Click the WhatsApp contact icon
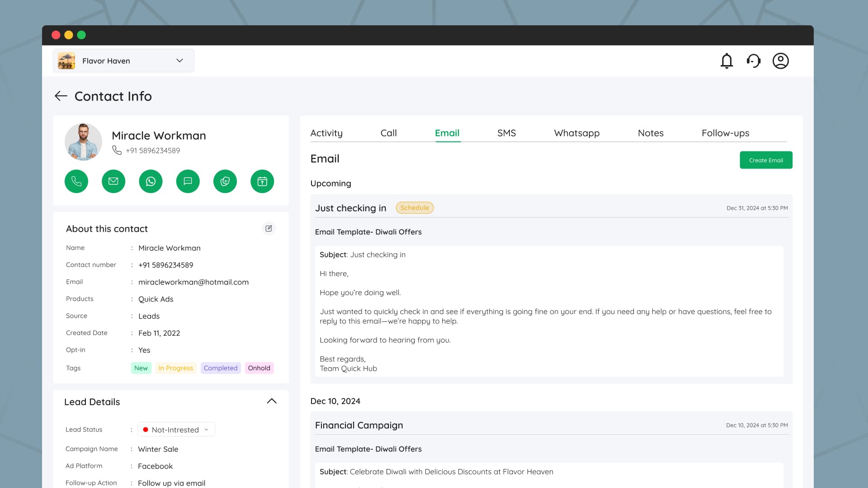Image resolution: width=868 pixels, height=488 pixels. pos(151,181)
